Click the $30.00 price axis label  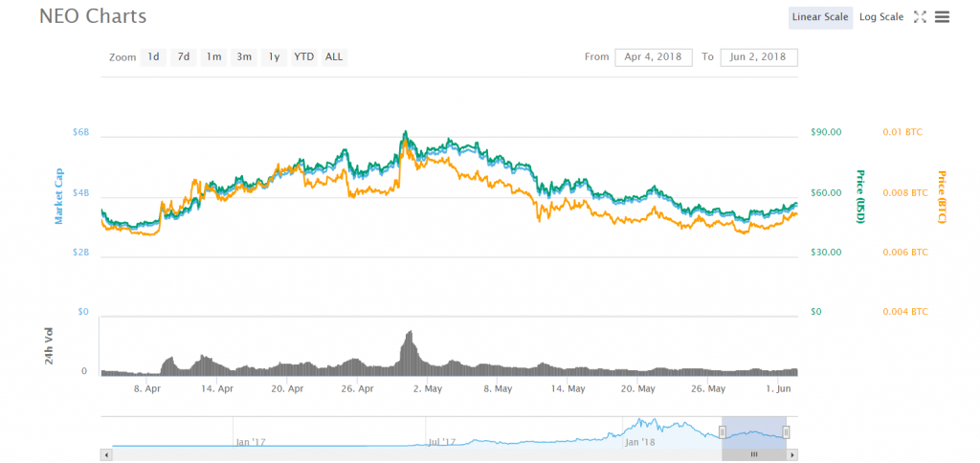tap(826, 252)
